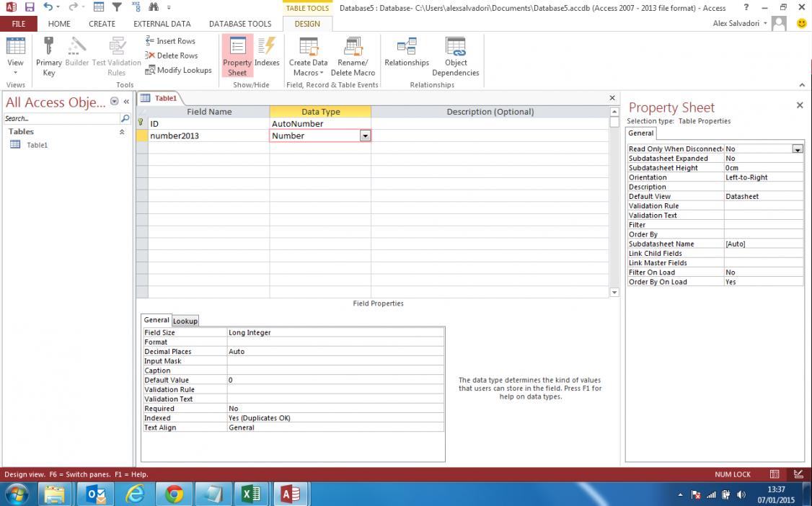Viewport: 812px width, 506px height.
Task: Show Object Dependencies
Action: [x=456, y=56]
